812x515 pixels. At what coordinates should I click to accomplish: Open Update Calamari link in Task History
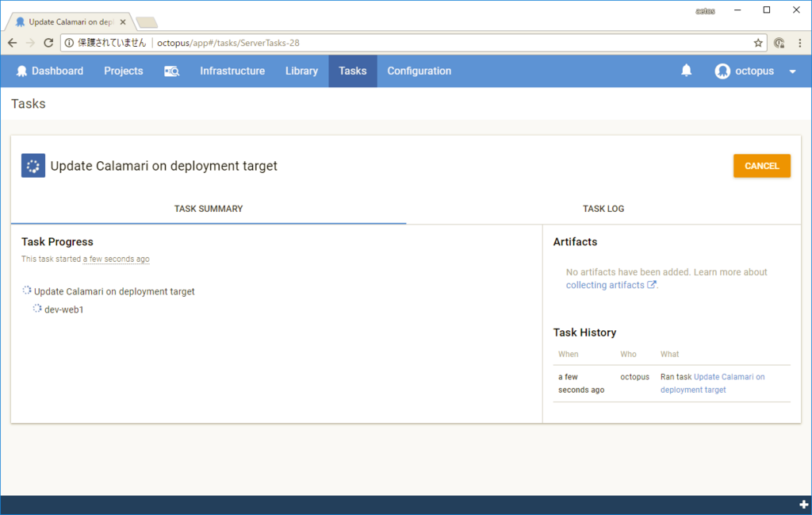tap(713, 383)
